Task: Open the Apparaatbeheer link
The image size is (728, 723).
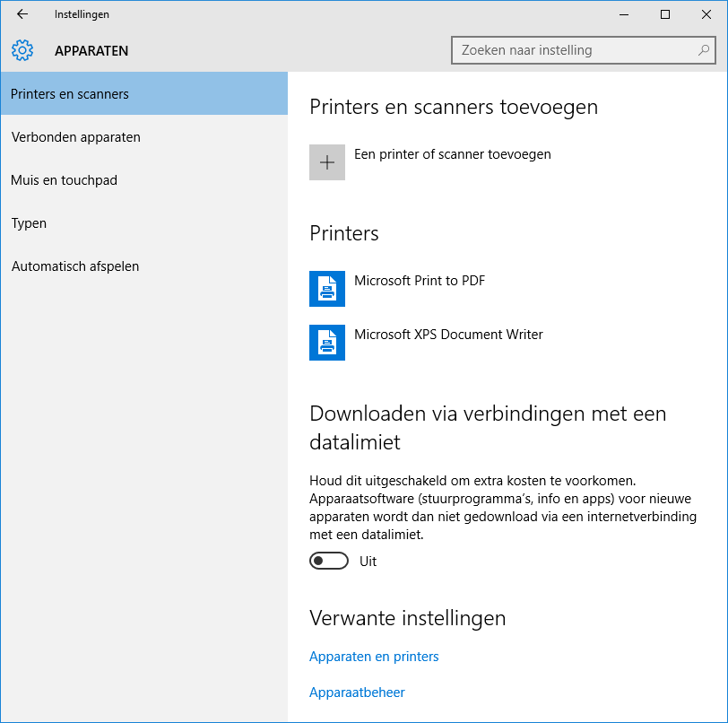Action: [357, 693]
